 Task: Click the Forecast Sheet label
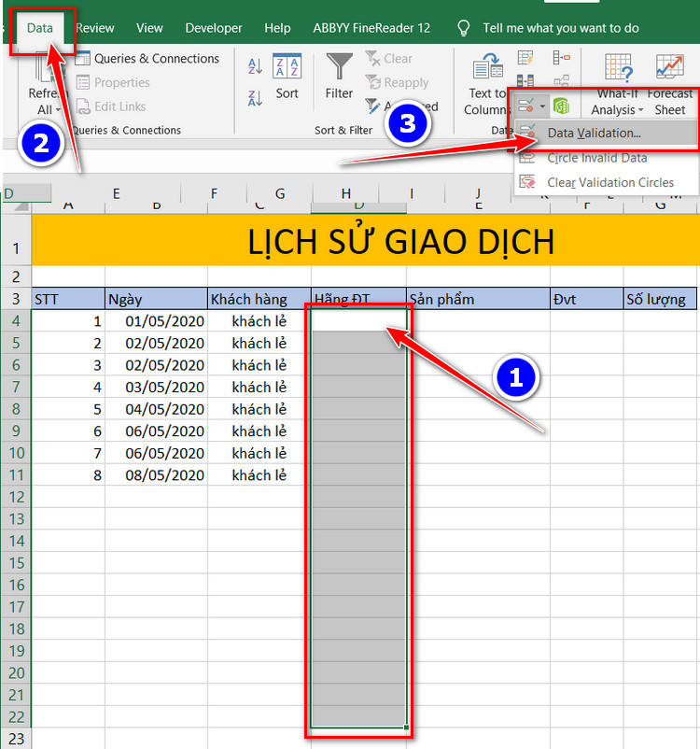670,102
